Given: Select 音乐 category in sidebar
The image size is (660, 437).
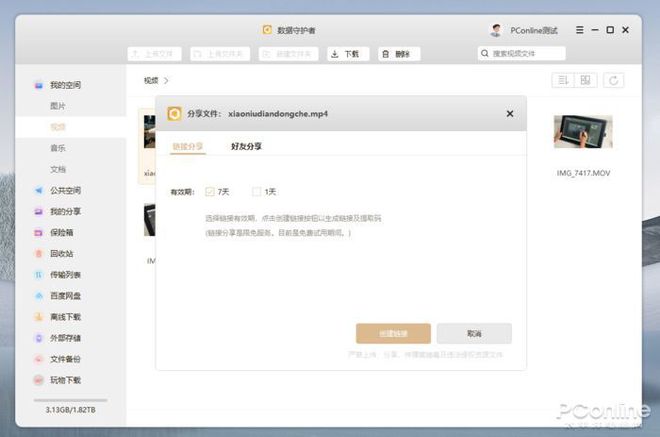Looking at the screenshot, I should pyautogui.click(x=58, y=148).
